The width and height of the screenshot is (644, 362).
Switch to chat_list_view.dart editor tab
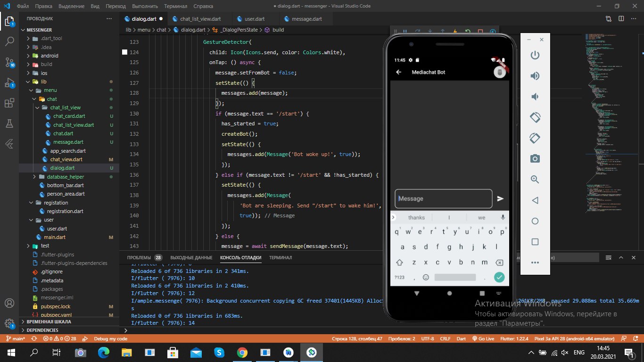coord(200,19)
